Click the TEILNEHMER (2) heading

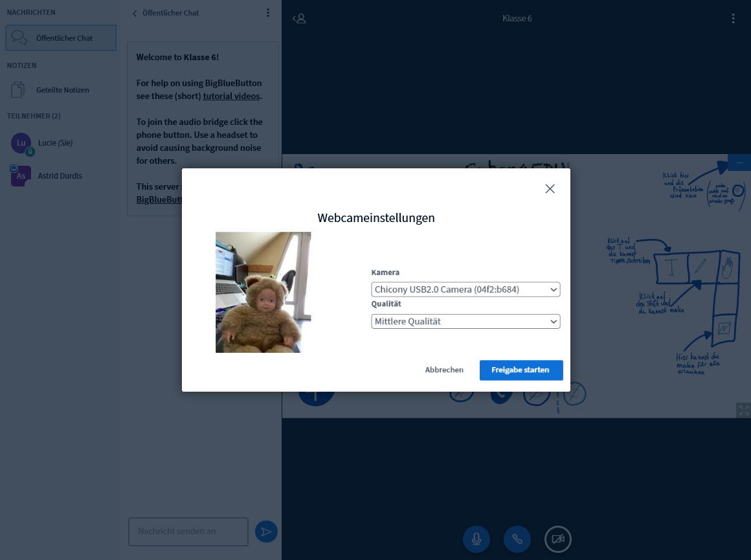(34, 116)
